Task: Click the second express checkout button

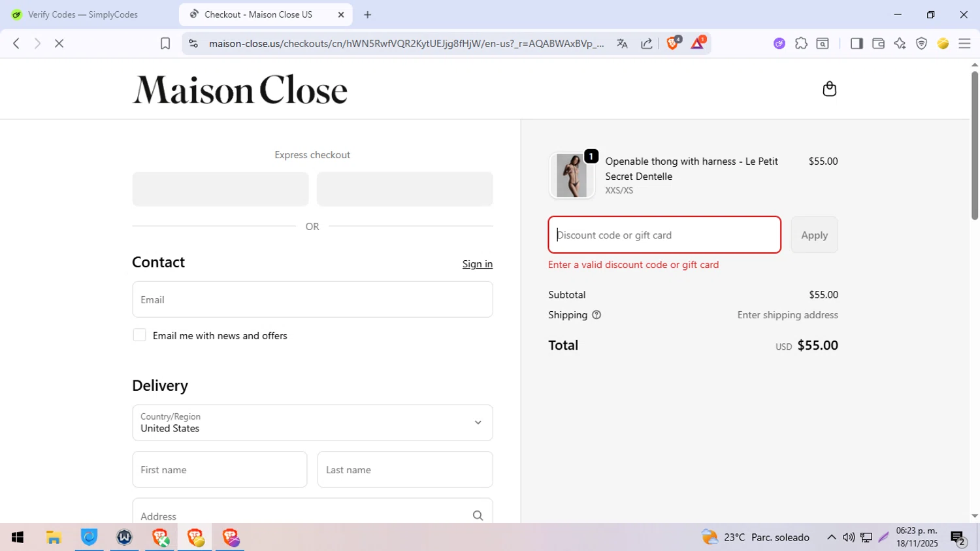Action: point(404,189)
